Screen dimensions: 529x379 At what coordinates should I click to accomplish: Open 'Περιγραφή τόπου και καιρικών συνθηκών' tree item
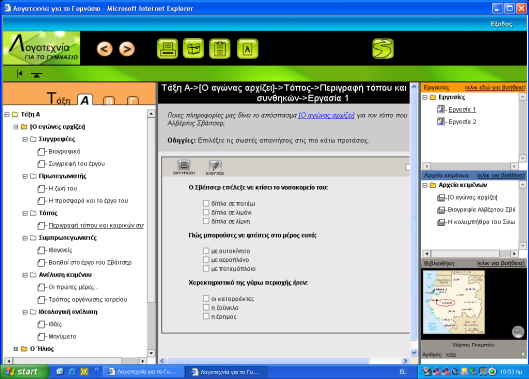pos(96,225)
